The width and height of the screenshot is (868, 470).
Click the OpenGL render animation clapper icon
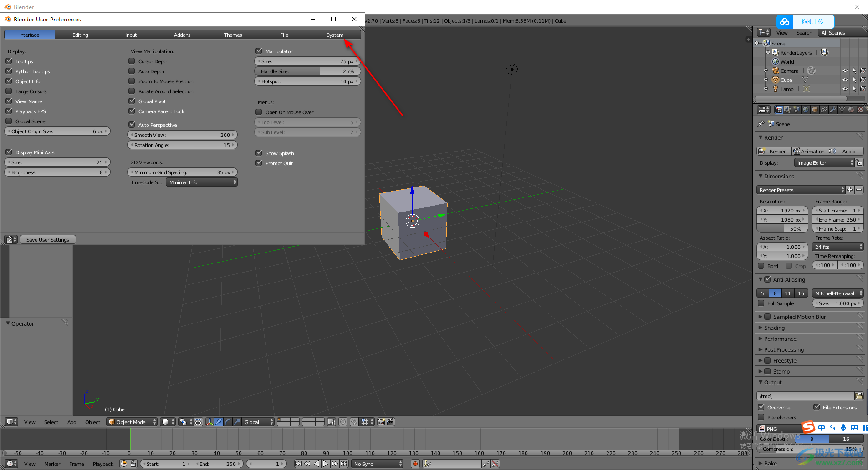coord(390,422)
